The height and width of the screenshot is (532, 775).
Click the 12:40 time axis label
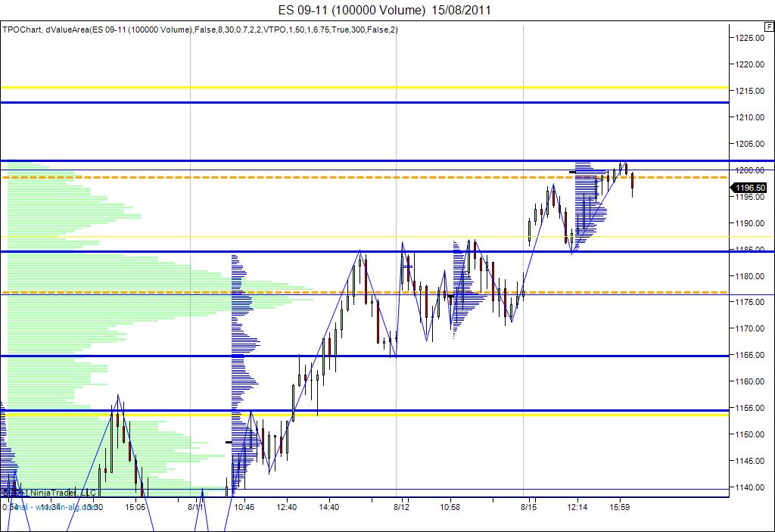tap(287, 507)
